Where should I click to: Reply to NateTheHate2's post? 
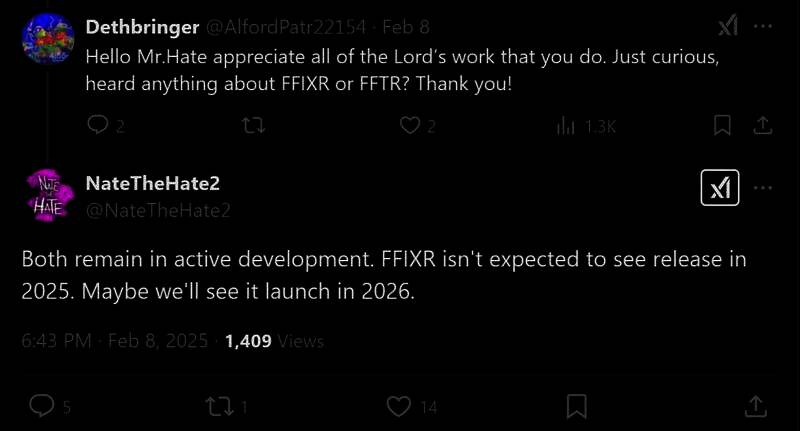pos(42,406)
